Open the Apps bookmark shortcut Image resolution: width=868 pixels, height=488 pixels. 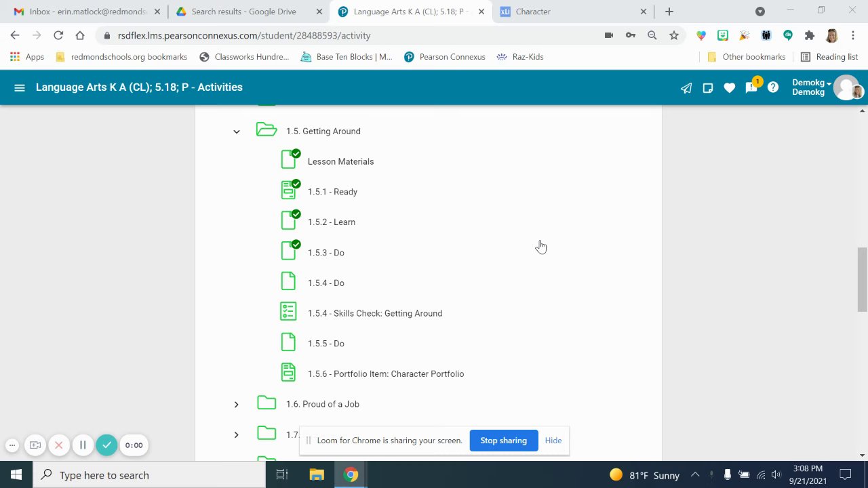pyautogui.click(x=27, y=57)
